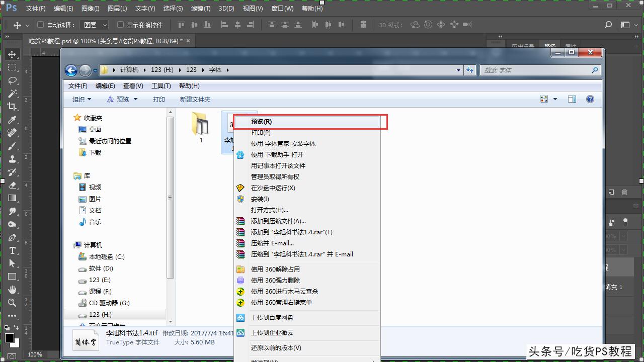
Task: Choose 上传到百度网盘 in context menu
Action: (307, 317)
